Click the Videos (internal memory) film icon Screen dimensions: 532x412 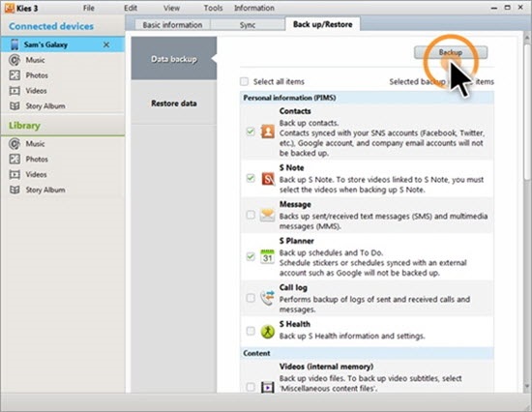268,387
